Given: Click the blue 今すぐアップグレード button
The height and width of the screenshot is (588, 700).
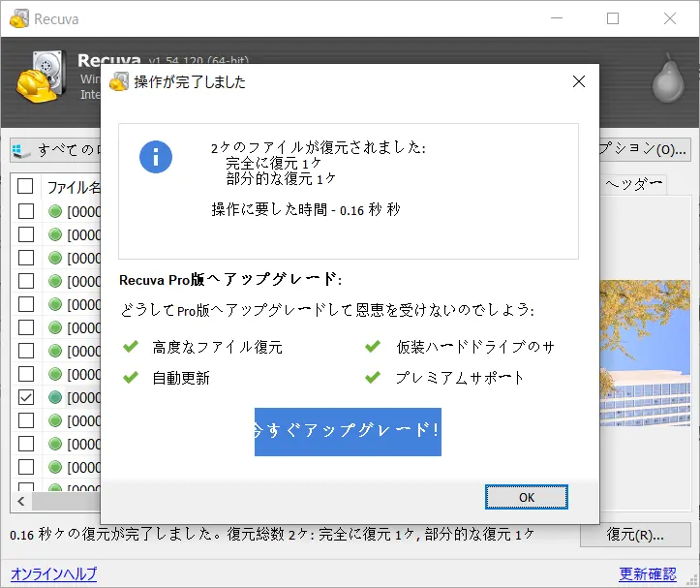Looking at the screenshot, I should click(x=348, y=432).
